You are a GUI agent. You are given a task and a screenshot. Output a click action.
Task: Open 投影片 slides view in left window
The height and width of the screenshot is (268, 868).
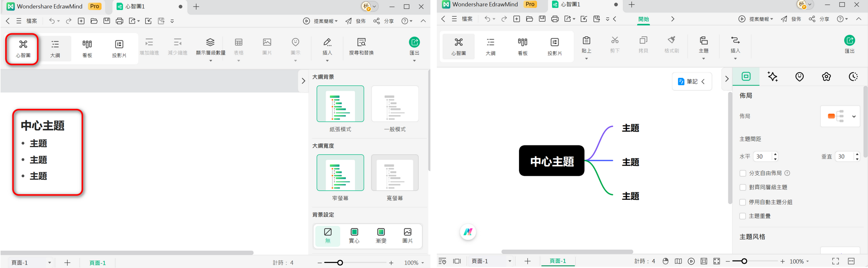[119, 48]
